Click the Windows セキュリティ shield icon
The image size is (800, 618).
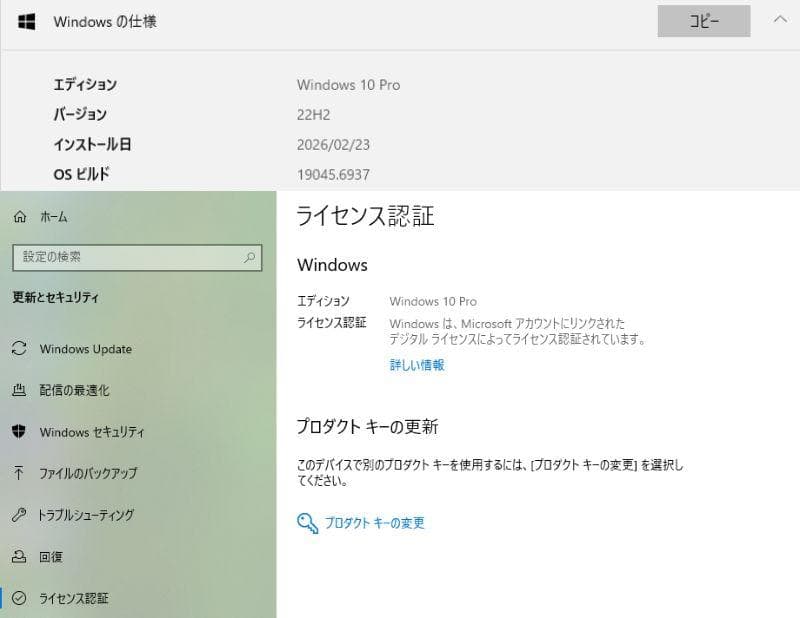[x=19, y=431]
